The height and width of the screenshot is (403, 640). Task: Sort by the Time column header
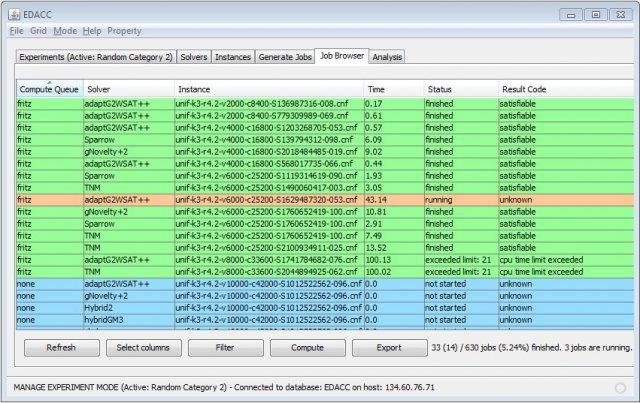(x=394, y=89)
